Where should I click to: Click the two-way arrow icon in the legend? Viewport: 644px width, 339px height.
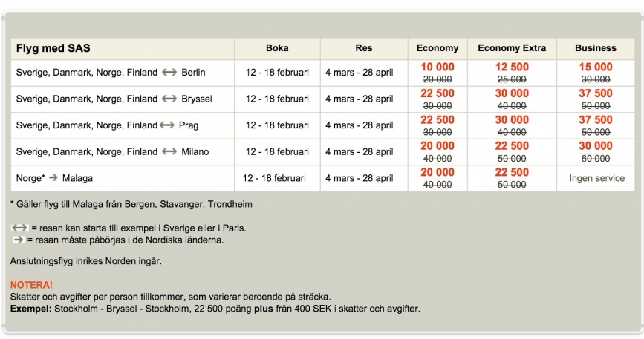click(x=20, y=228)
